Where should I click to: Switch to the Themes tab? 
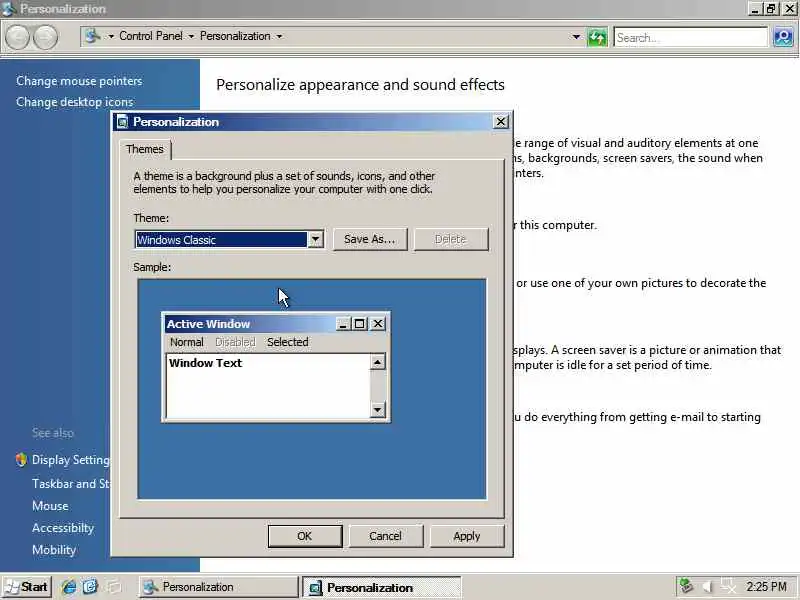(145, 149)
